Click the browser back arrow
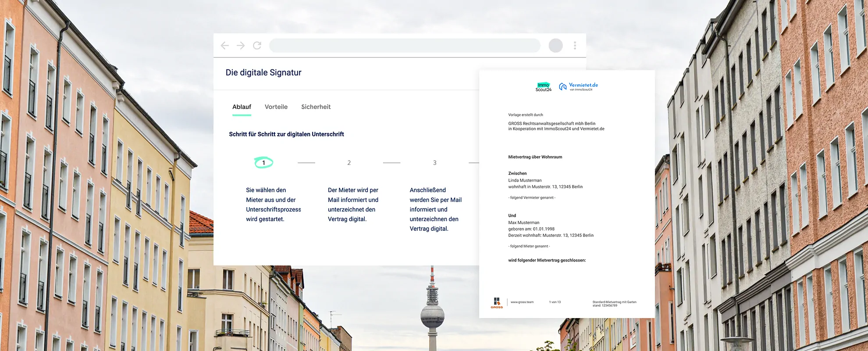Image resolution: width=868 pixels, height=351 pixels. pos(225,46)
